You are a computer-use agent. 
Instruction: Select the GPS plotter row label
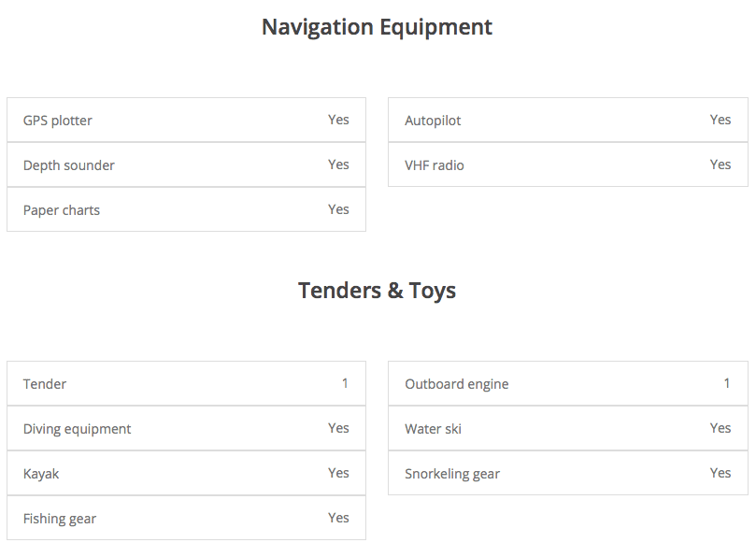tap(58, 121)
